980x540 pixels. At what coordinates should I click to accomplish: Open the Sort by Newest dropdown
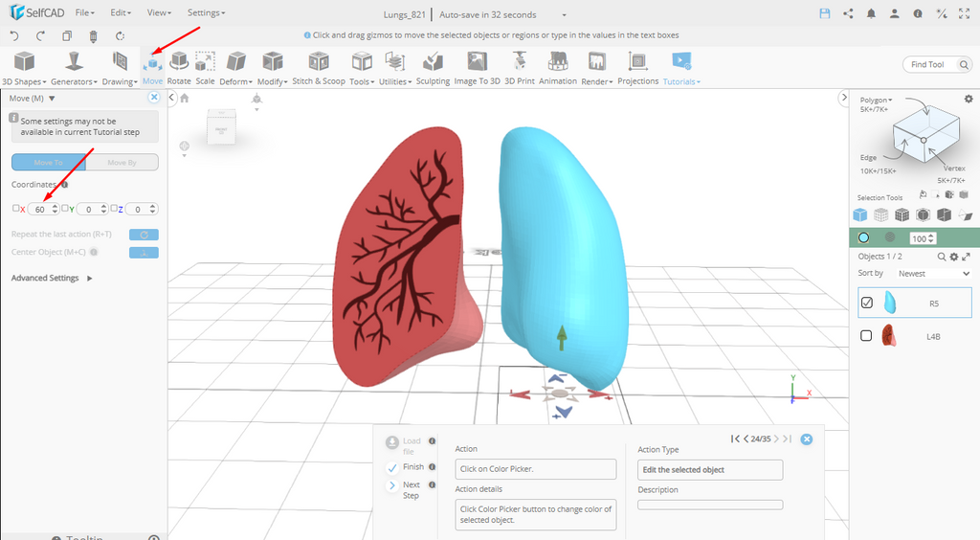tap(934, 274)
